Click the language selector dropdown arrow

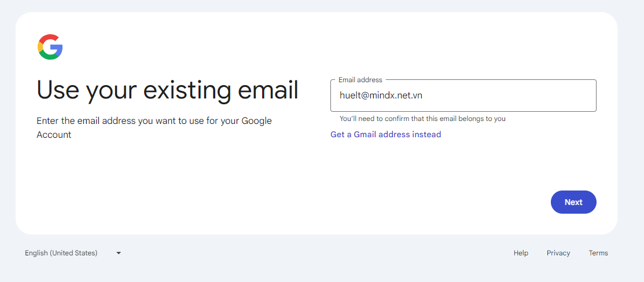tap(119, 253)
